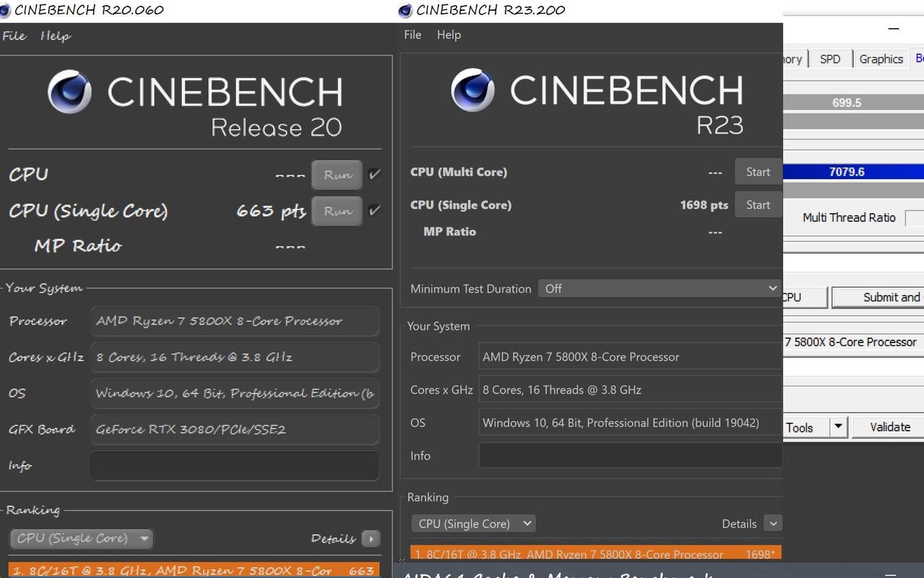
Task: Click the 1698 pts single core score
Action: coord(704,205)
